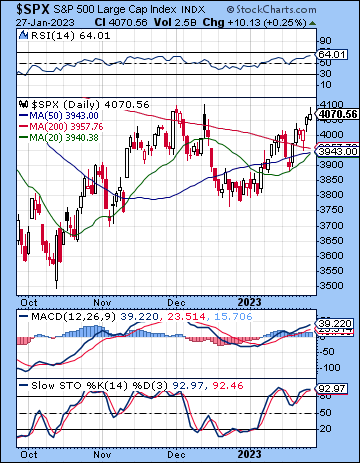Click the boxed 39.220 MACD axis tag
This screenshot has width=360, height=463.
334,323
